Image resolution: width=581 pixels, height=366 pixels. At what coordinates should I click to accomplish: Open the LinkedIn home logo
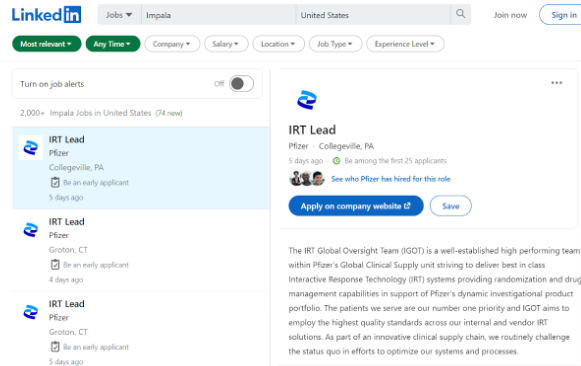tap(46, 15)
